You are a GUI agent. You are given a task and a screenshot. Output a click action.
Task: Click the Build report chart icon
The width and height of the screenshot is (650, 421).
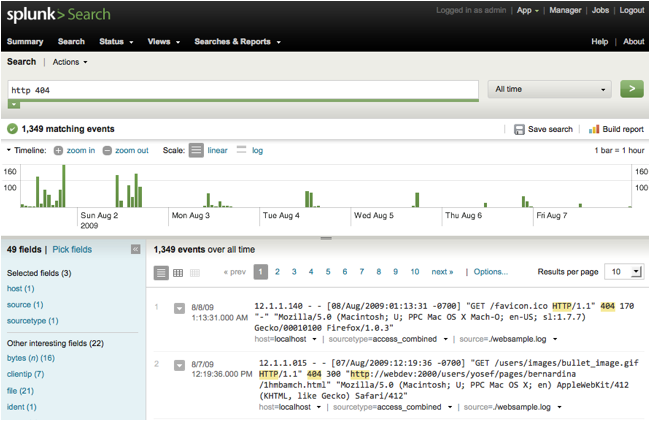pyautogui.click(x=594, y=129)
